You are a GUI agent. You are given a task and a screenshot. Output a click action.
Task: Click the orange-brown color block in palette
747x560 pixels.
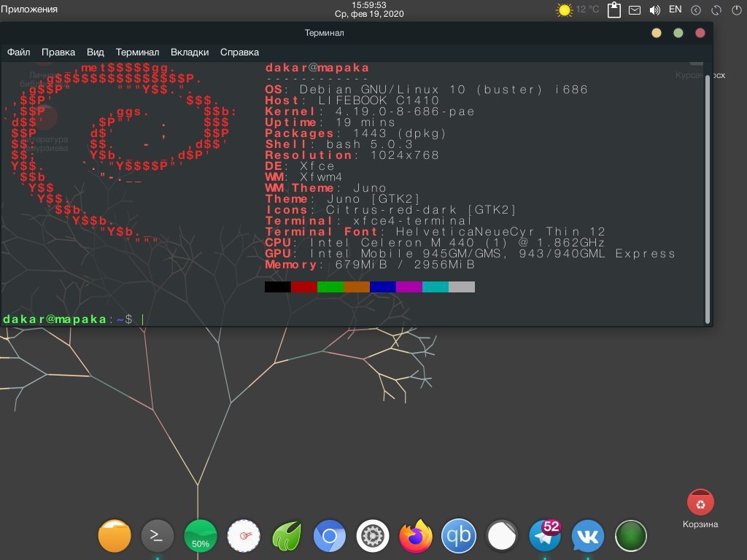[x=356, y=287]
